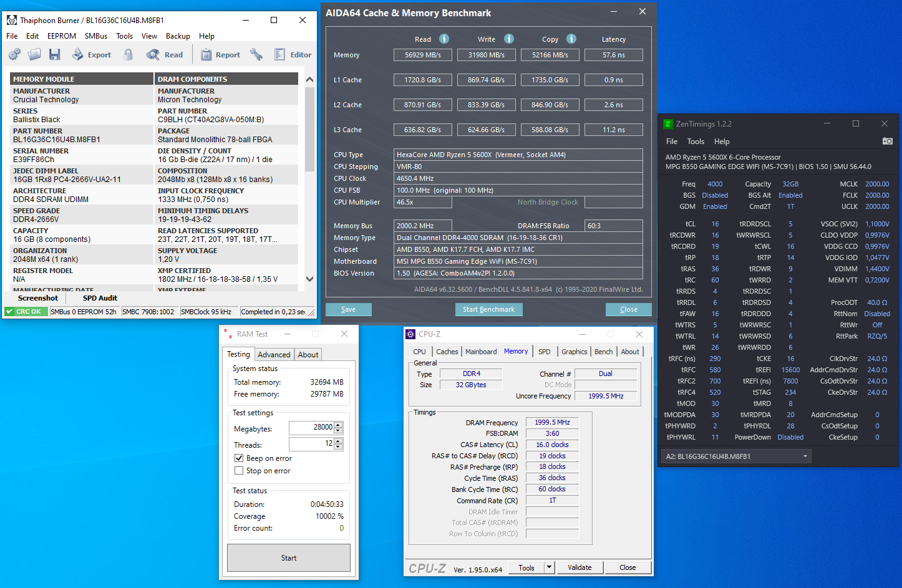Click info icon next to Write column in AIDA64
The height and width of the screenshot is (588, 902).
tap(509, 39)
